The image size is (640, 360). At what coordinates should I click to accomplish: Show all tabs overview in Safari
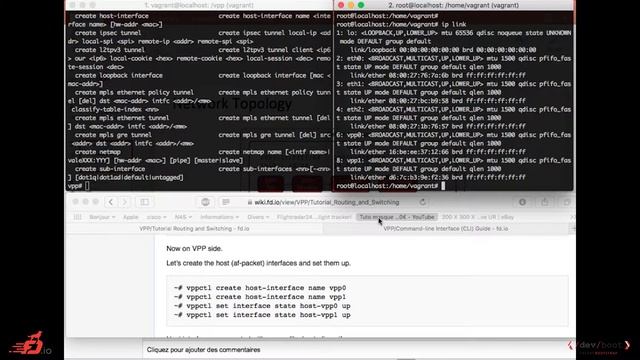coord(567,202)
